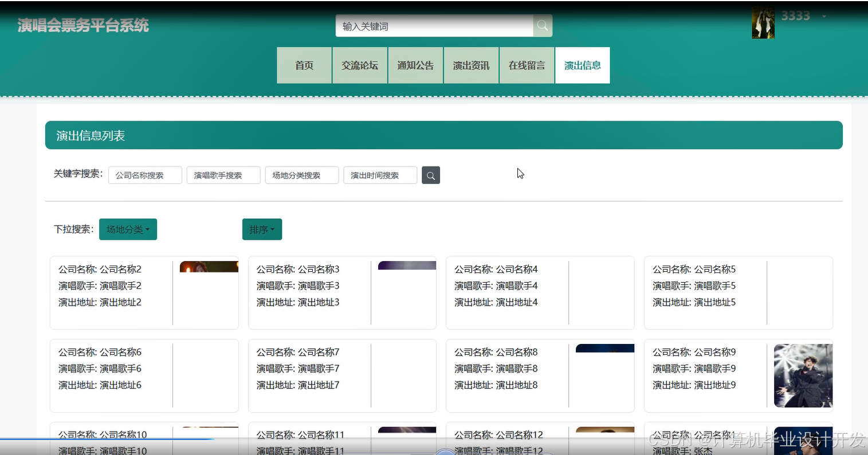Click the text 演出地址: 演出地址5
Image resolution: width=868 pixels, height=455 pixels.
(694, 302)
